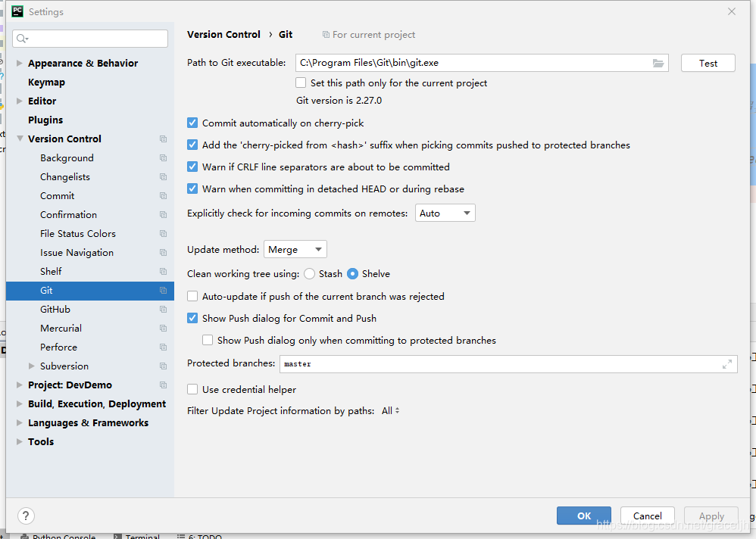Viewport: 756px width, 539px height.
Task: Open the incoming commits Auto dropdown
Action: coord(445,213)
